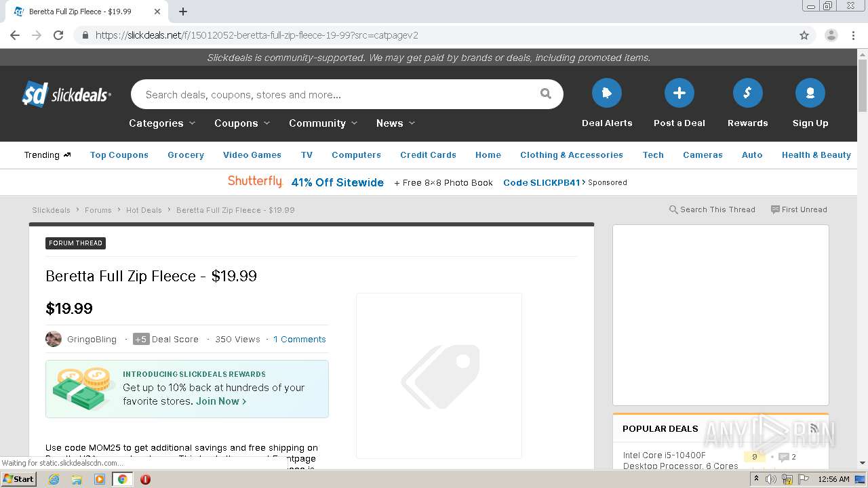The height and width of the screenshot is (488, 868).
Task: Click the search magnifier icon
Action: (x=546, y=94)
